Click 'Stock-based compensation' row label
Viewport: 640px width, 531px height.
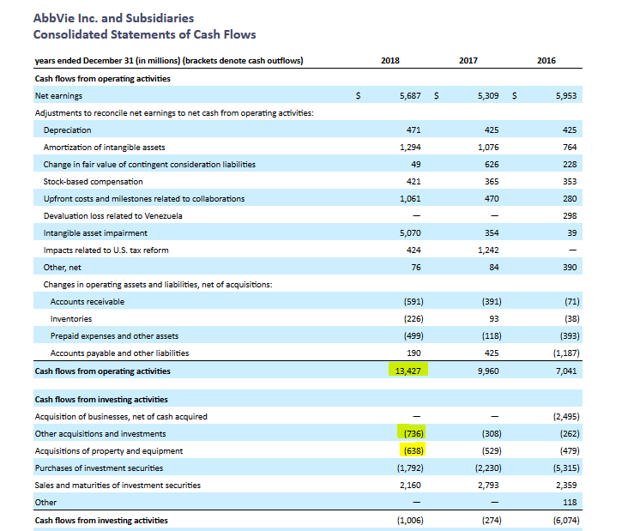click(x=93, y=182)
